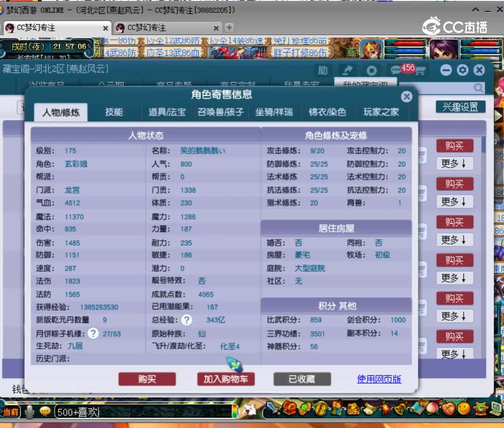Click the 大型庭院 courtyard value
The width and height of the screenshot is (504, 428).
point(309,268)
